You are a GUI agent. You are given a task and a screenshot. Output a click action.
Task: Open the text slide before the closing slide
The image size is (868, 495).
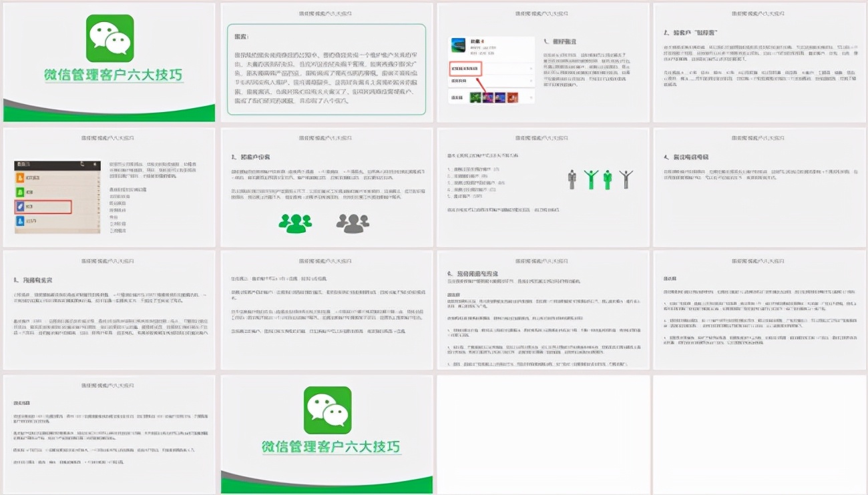pyautogui.click(x=110, y=434)
